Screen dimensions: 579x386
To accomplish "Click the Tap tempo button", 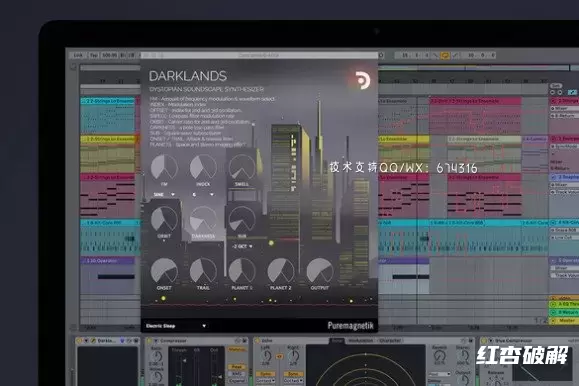I will (x=94, y=55).
